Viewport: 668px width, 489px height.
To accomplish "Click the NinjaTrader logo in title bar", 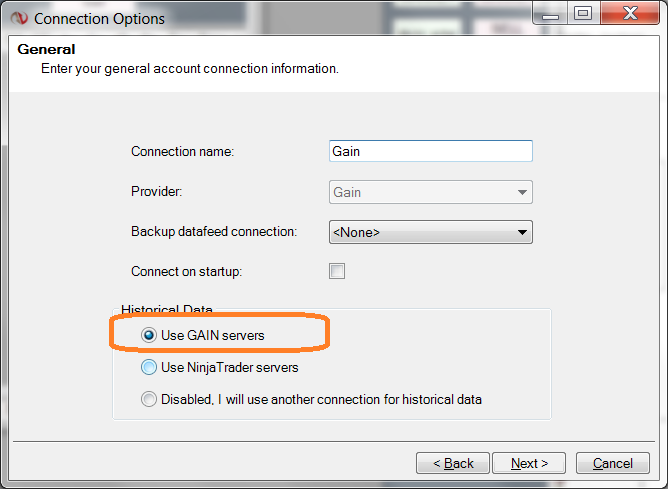I will [18, 18].
